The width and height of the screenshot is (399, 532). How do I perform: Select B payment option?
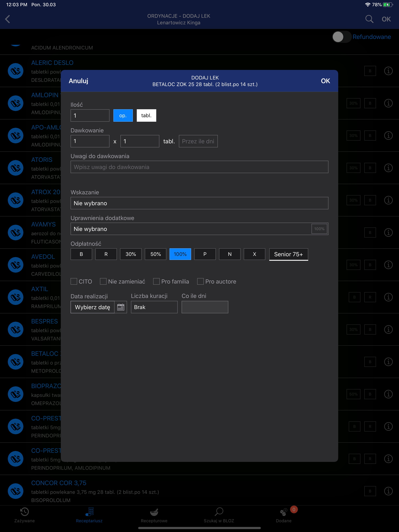81,254
